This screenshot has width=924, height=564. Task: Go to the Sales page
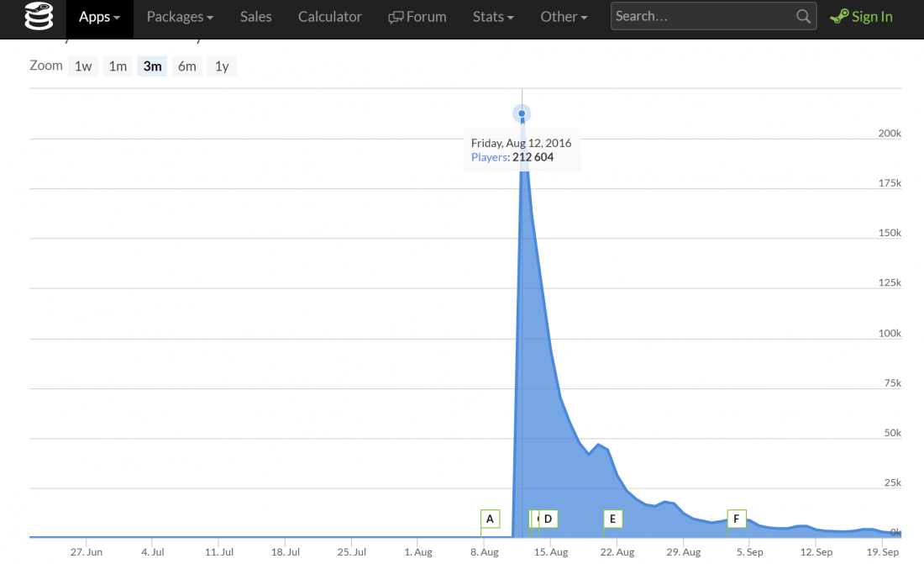[255, 17]
